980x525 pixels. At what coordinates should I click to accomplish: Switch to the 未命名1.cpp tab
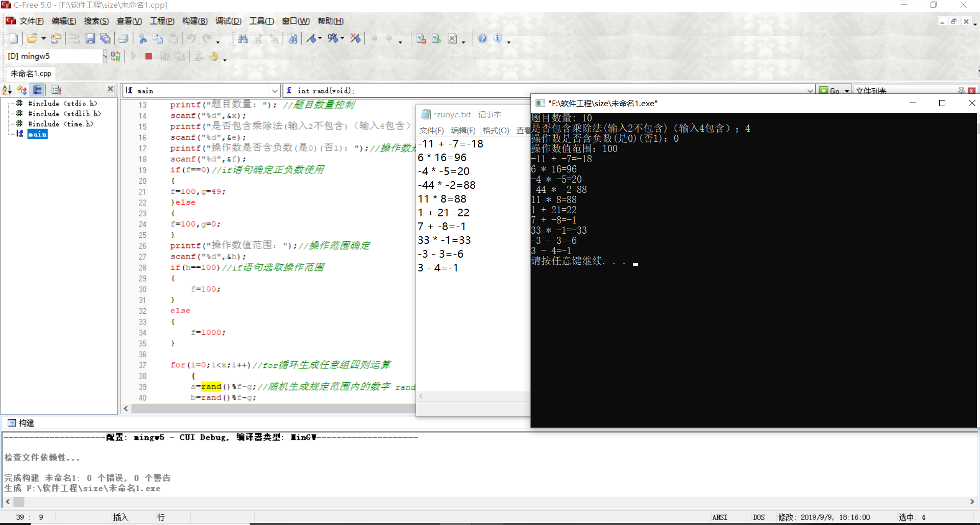pos(31,73)
